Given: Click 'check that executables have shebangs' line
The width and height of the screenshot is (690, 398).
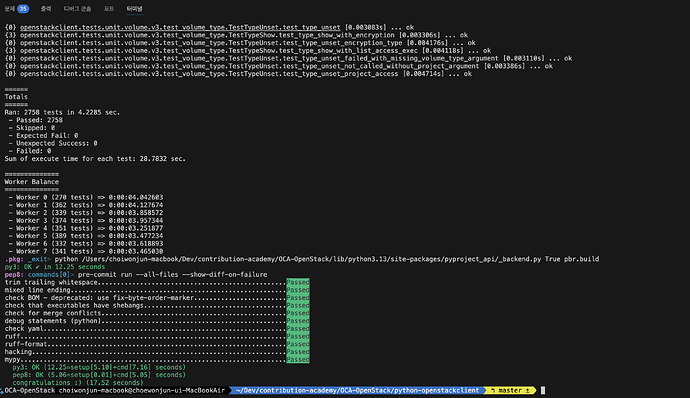Looking at the screenshot, I should coord(145,306).
